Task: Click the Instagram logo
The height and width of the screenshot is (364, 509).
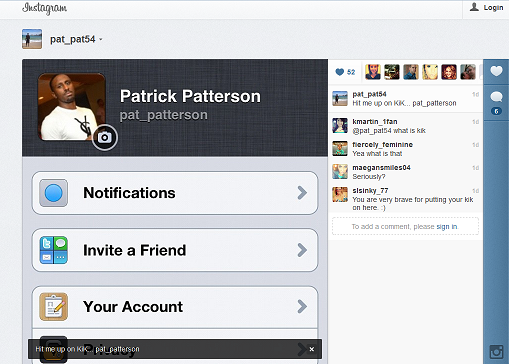Action: 44,8
